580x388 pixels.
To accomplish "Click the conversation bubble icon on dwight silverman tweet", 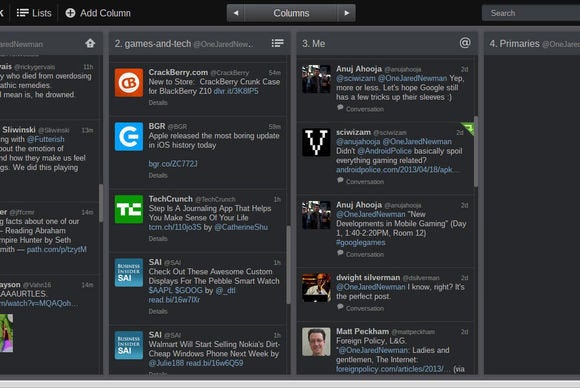I will [340, 307].
